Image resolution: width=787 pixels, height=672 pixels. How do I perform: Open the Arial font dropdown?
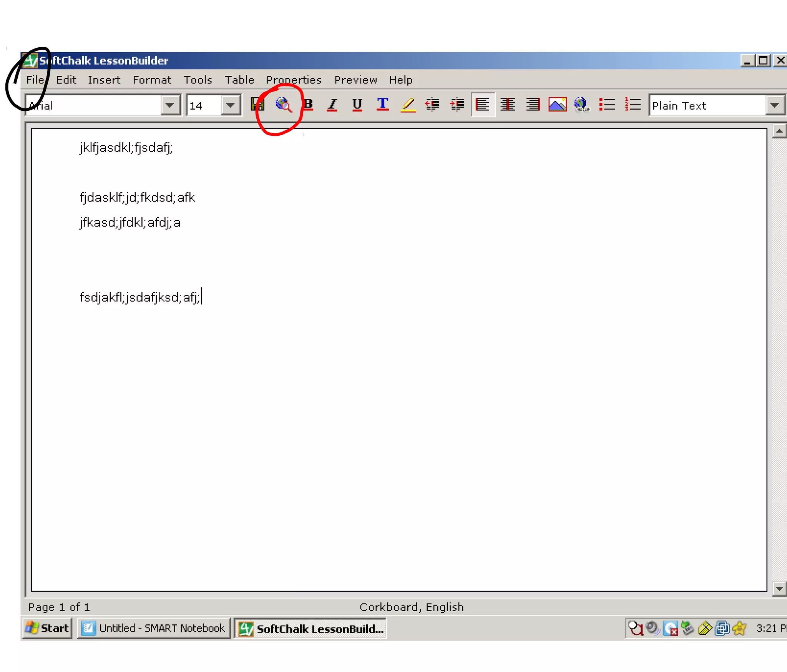[170, 105]
